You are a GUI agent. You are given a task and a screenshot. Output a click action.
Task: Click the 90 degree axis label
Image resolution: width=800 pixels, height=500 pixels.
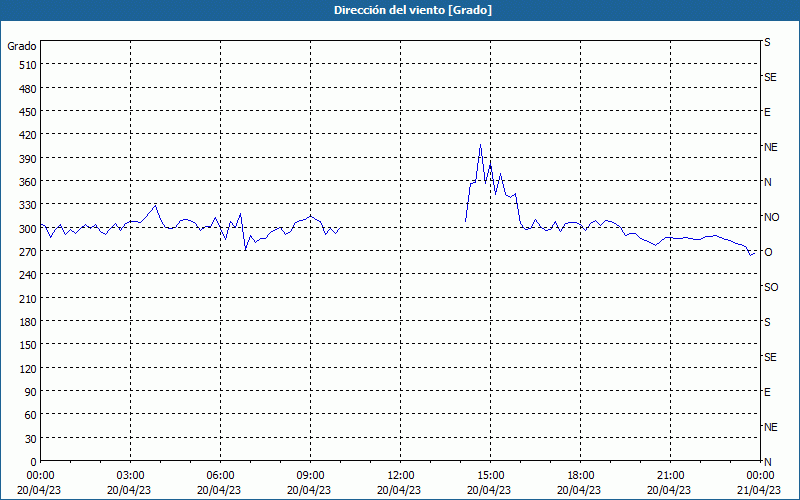(31, 392)
